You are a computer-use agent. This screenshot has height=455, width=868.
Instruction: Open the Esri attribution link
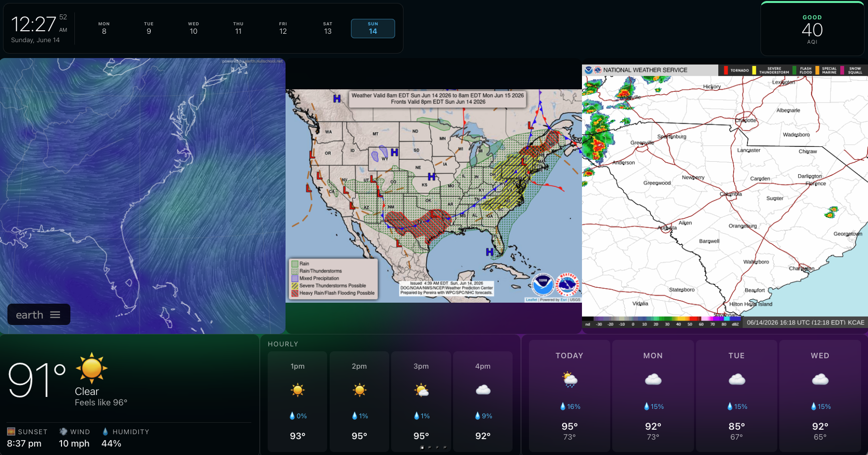coord(564,300)
